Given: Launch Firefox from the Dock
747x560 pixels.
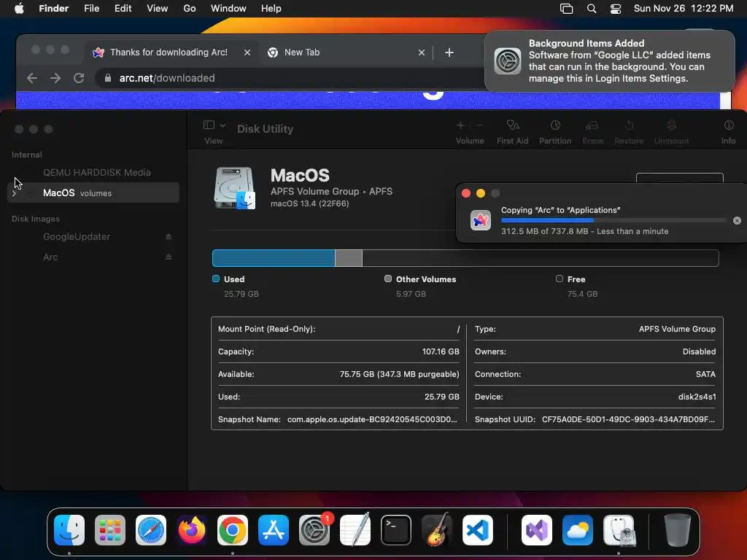Looking at the screenshot, I should (192, 530).
